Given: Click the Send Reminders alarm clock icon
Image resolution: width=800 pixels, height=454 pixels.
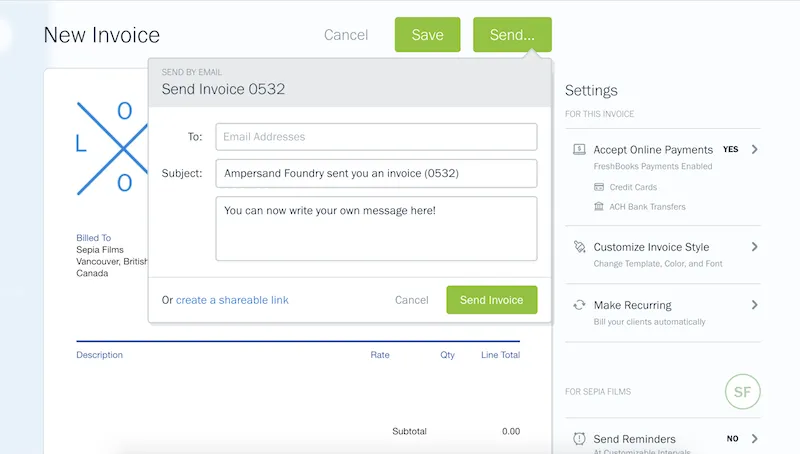Looking at the screenshot, I should pyautogui.click(x=579, y=439).
